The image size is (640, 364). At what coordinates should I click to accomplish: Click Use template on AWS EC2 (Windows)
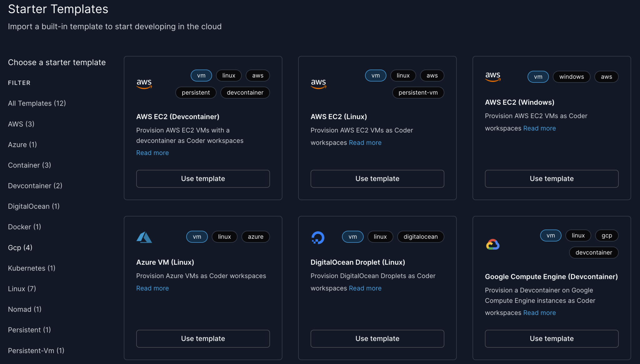(x=551, y=178)
